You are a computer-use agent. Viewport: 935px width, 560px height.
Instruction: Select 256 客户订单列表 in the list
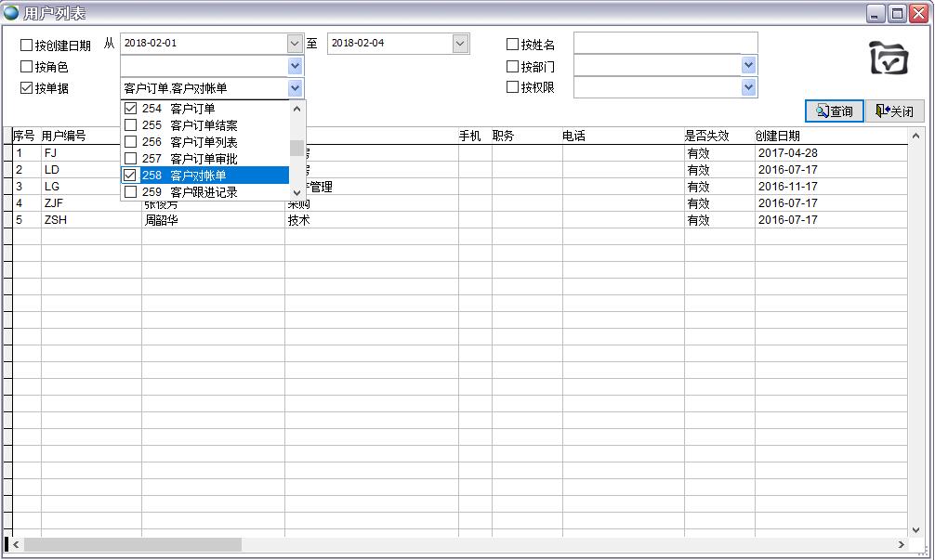click(x=203, y=142)
